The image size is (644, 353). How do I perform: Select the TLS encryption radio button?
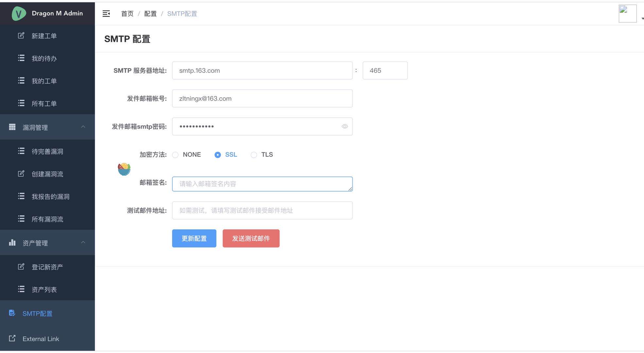[254, 155]
